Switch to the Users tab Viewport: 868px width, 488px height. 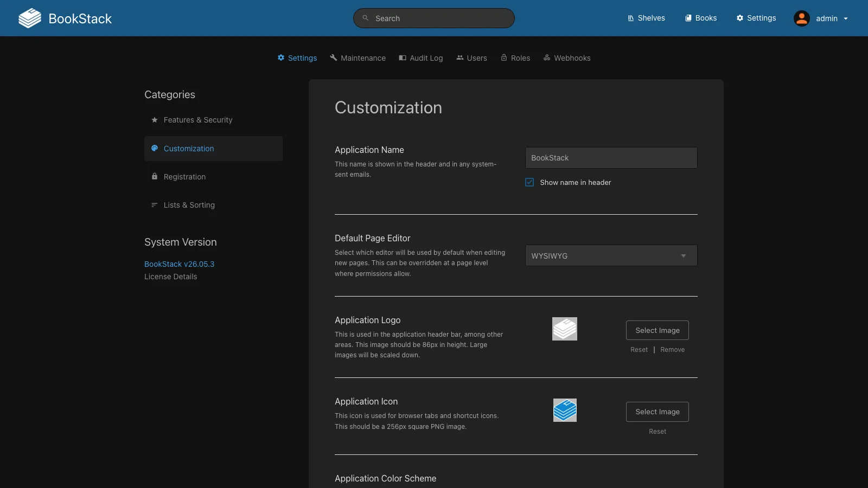(477, 58)
